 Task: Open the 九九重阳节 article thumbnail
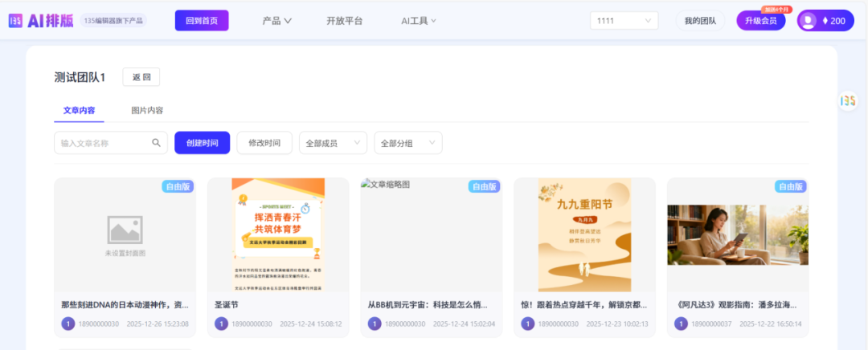coord(584,234)
